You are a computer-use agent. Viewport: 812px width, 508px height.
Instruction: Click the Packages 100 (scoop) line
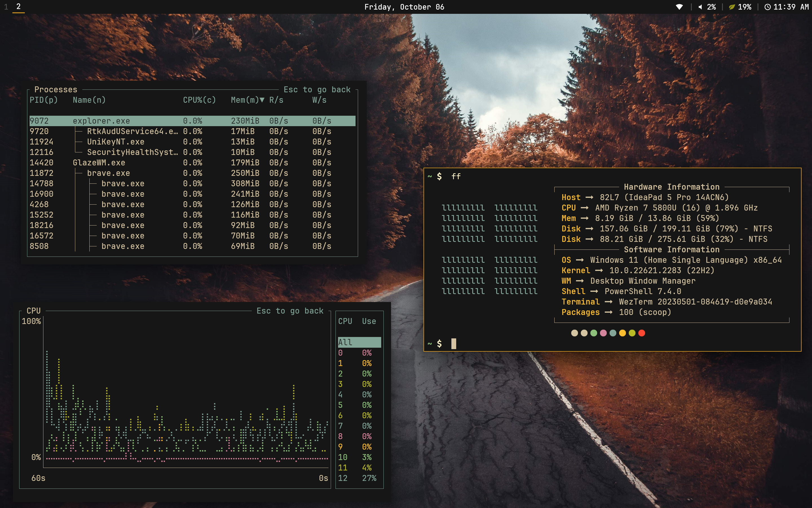point(616,312)
